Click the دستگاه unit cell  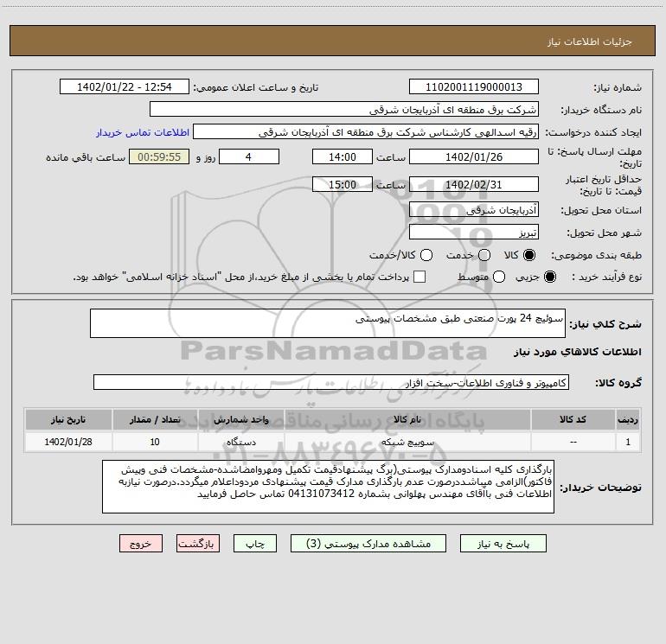pyautogui.click(x=241, y=442)
